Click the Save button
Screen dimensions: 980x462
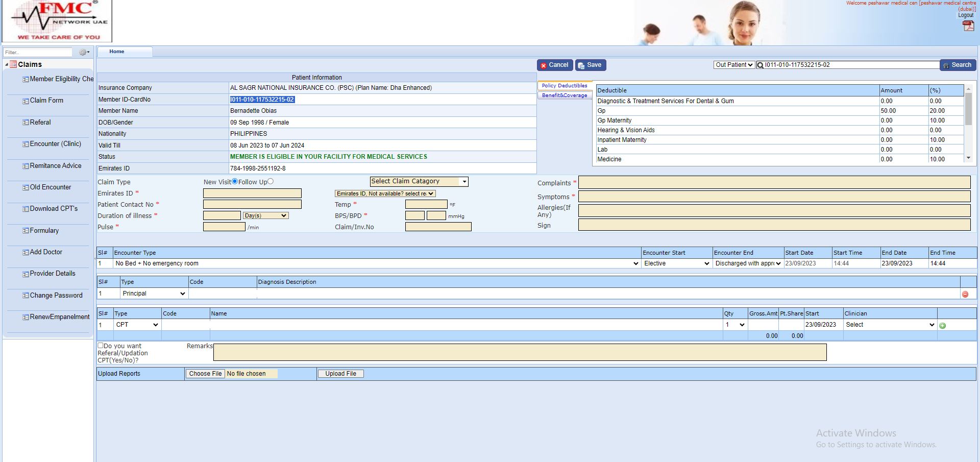coord(590,65)
